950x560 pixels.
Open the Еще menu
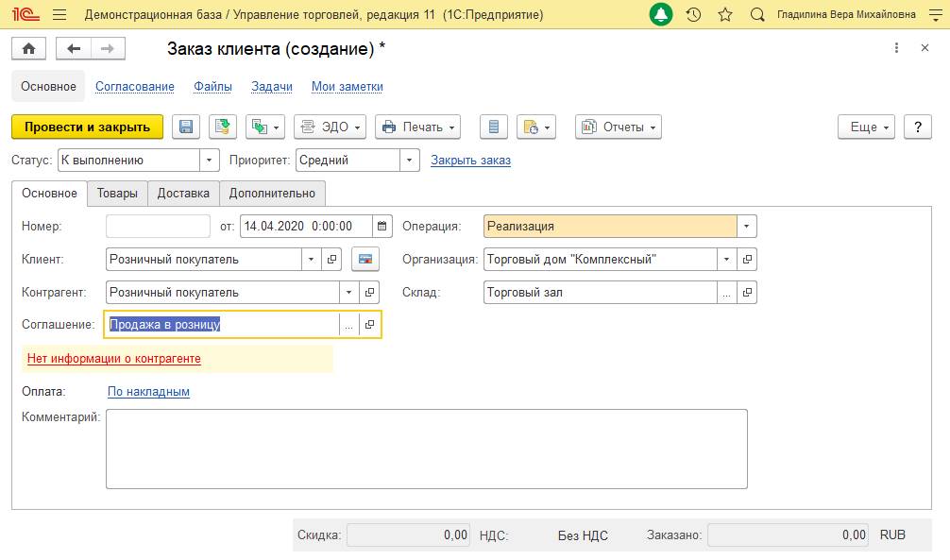pos(866,127)
